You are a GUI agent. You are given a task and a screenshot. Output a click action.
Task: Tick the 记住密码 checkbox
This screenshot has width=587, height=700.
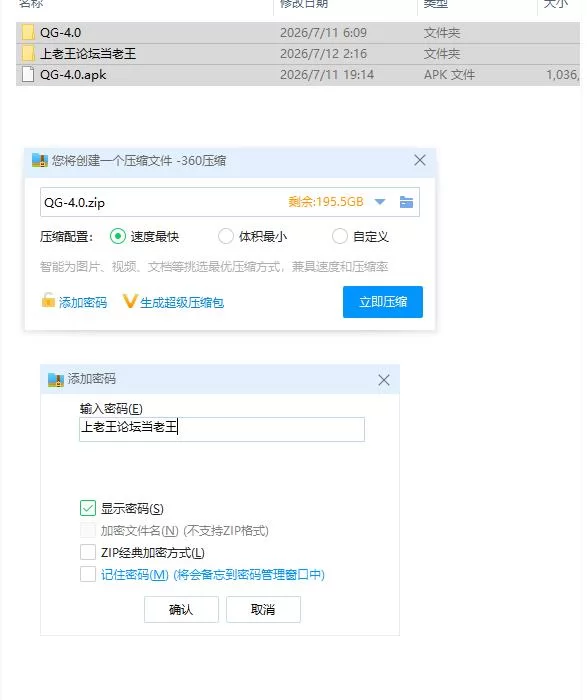coord(88,574)
